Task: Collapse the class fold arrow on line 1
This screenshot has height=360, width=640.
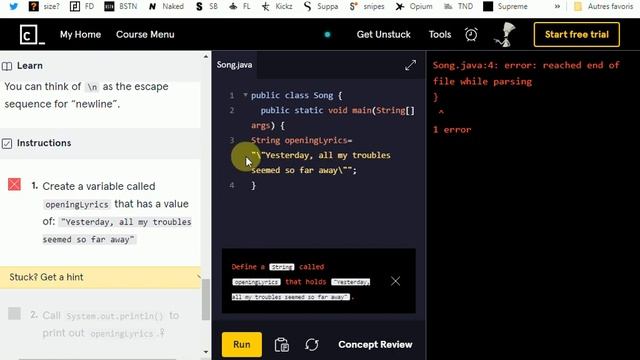Action: 245,95
